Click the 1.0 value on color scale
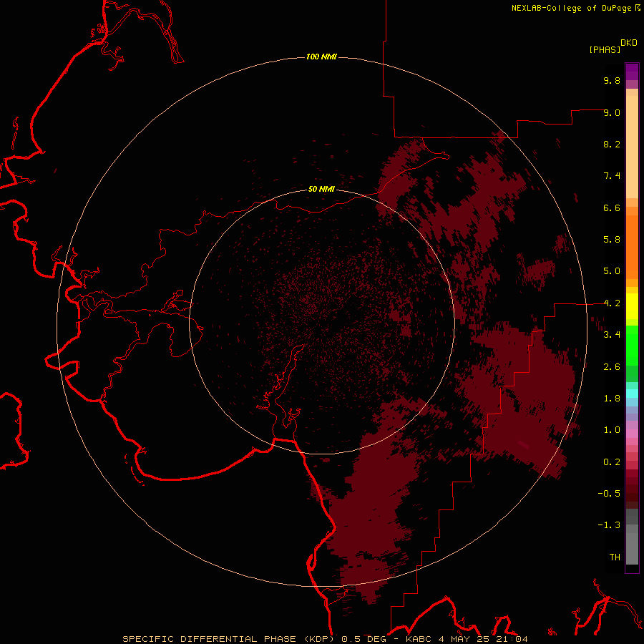644x644 pixels. (x=612, y=430)
